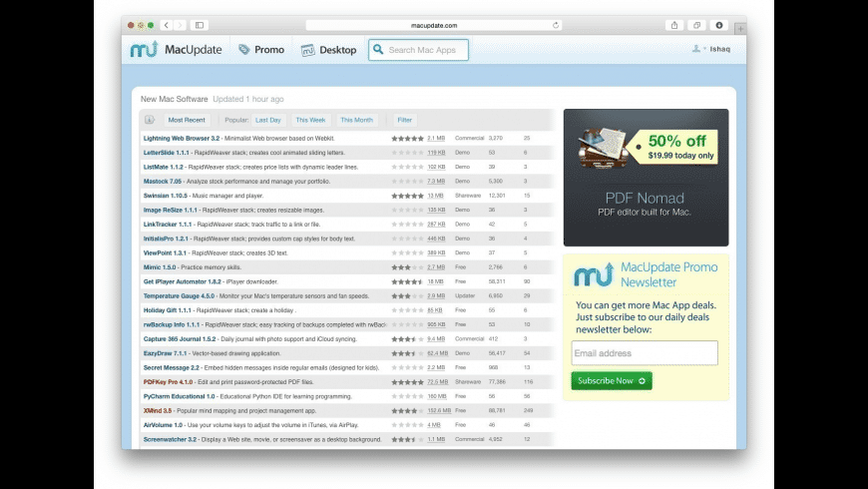Open LetterSlide 1.1.1 link

coord(166,153)
